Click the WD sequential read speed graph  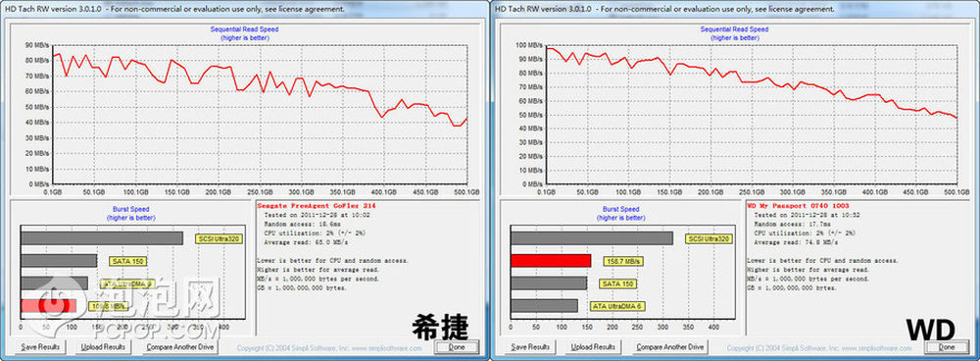click(752, 115)
